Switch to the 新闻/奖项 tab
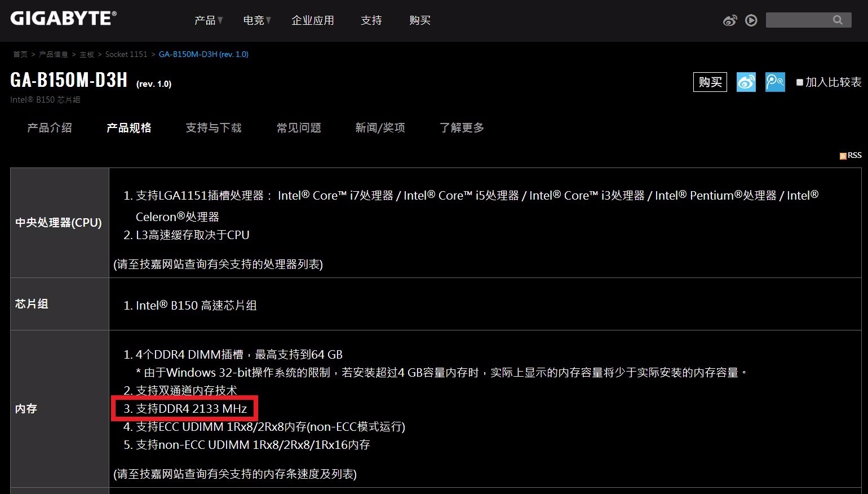 pyautogui.click(x=380, y=128)
